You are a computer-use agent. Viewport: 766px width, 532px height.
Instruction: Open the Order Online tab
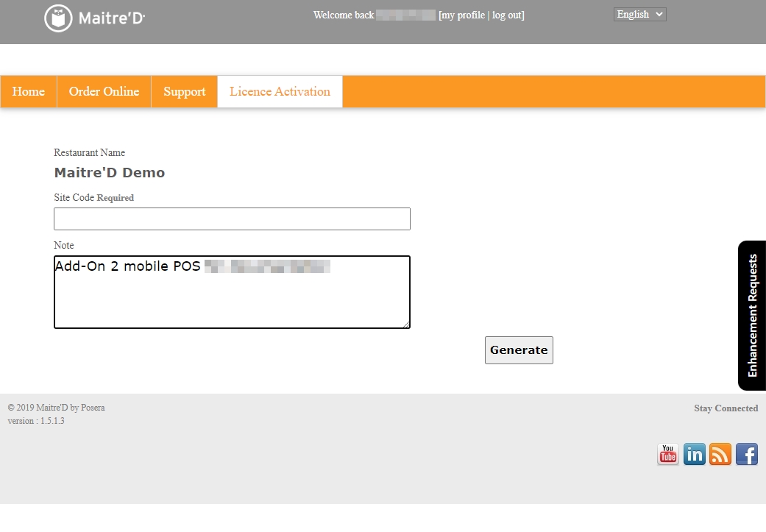coord(104,92)
